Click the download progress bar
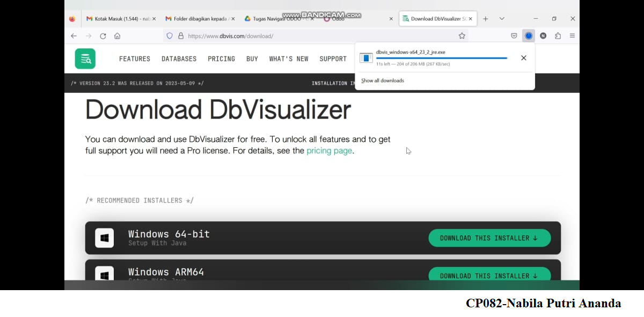 click(x=442, y=57)
